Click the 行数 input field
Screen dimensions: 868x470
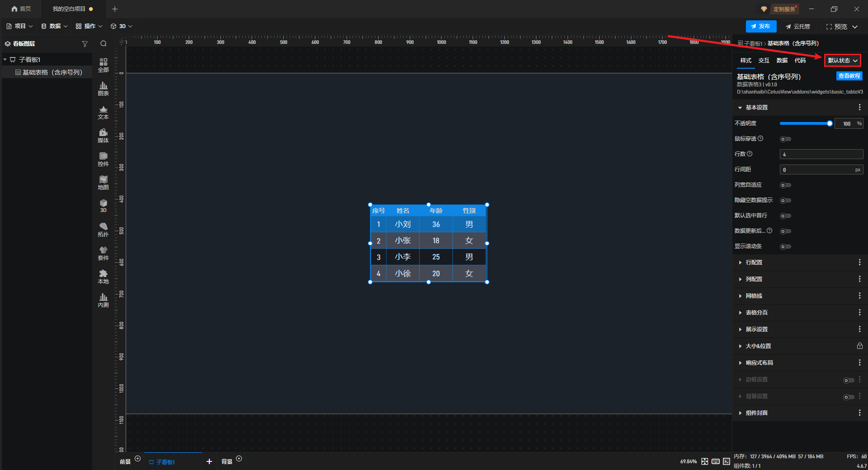pyautogui.click(x=821, y=155)
